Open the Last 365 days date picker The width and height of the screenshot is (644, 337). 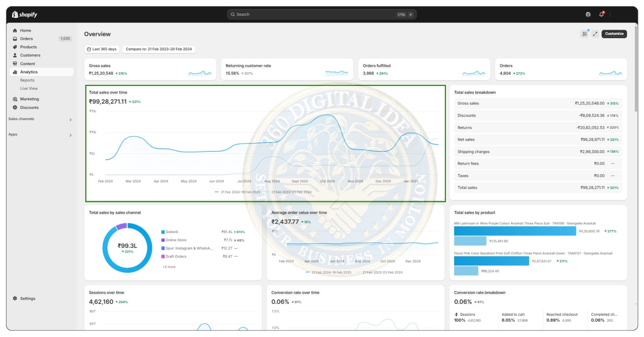(102, 49)
